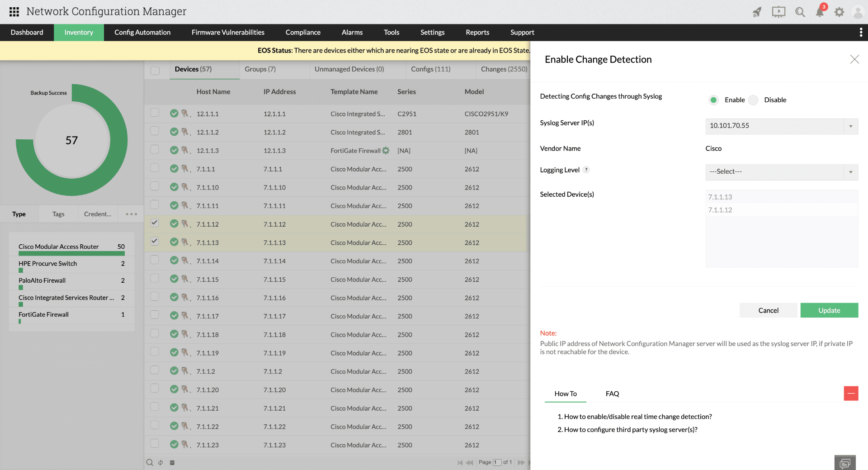This screenshot has width=868, height=470.
Task: Click the 7.1.1.13 entry in Selected Devices
Action: click(782, 197)
